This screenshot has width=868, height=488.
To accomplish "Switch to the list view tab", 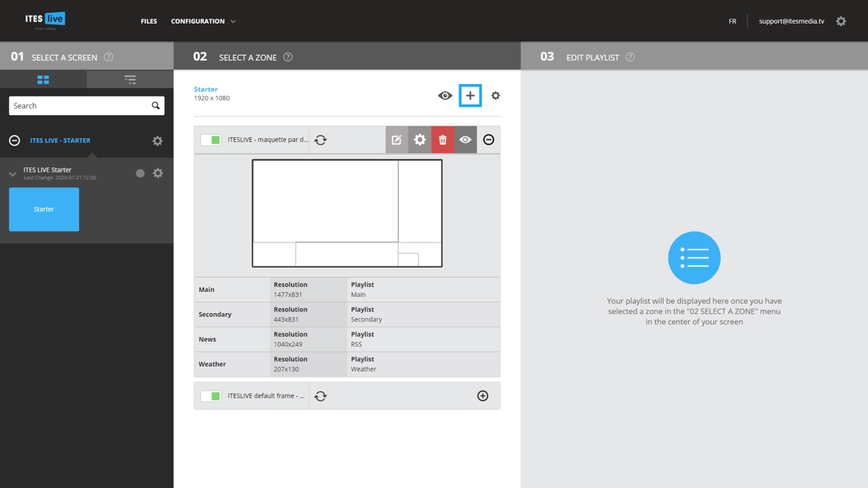I will (x=130, y=80).
